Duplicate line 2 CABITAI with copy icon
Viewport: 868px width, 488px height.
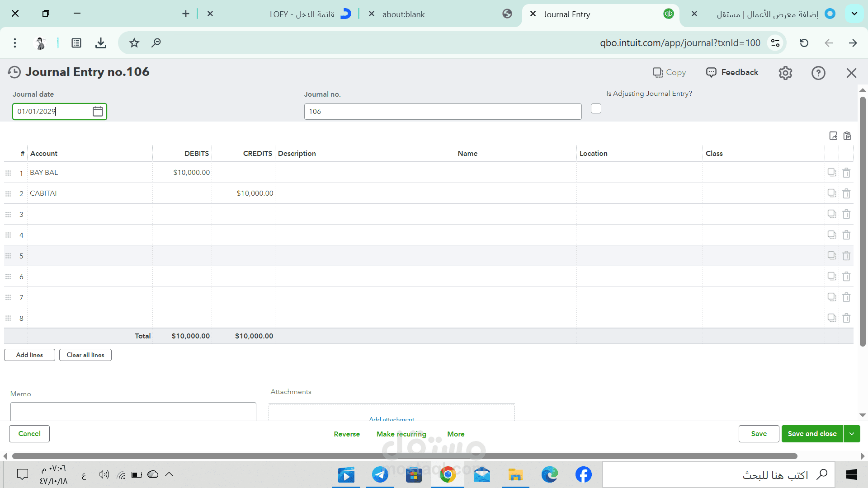[x=831, y=193]
